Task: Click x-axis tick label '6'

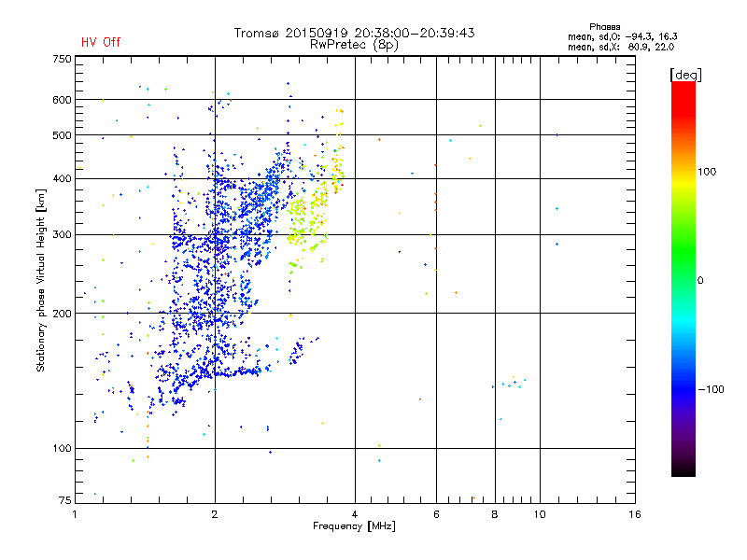Action: (436, 514)
